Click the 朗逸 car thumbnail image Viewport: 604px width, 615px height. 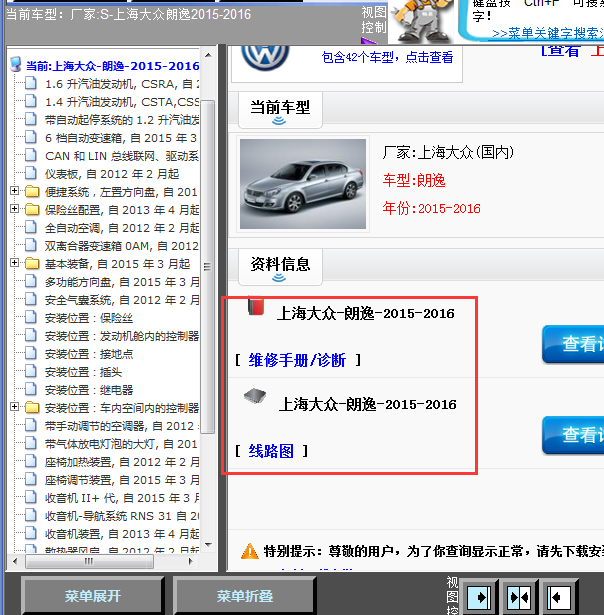point(303,184)
